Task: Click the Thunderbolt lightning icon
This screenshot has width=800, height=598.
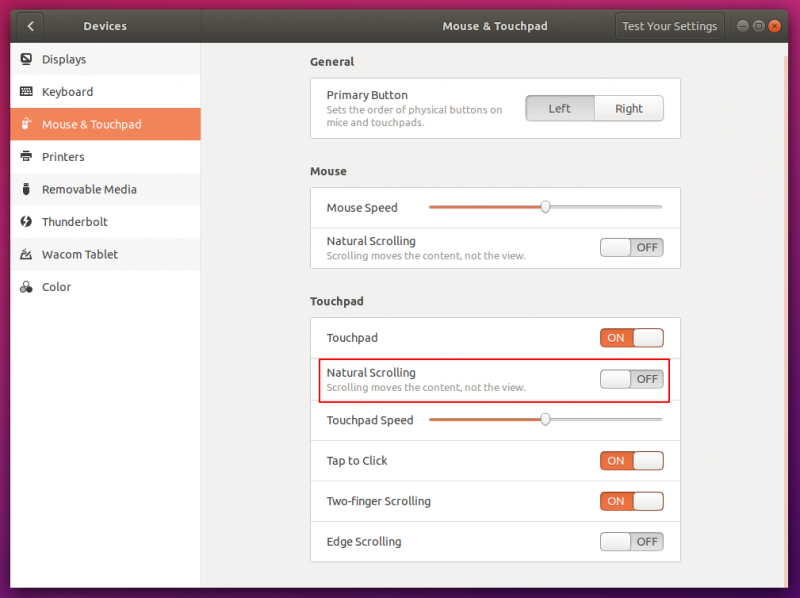Action: click(26, 222)
